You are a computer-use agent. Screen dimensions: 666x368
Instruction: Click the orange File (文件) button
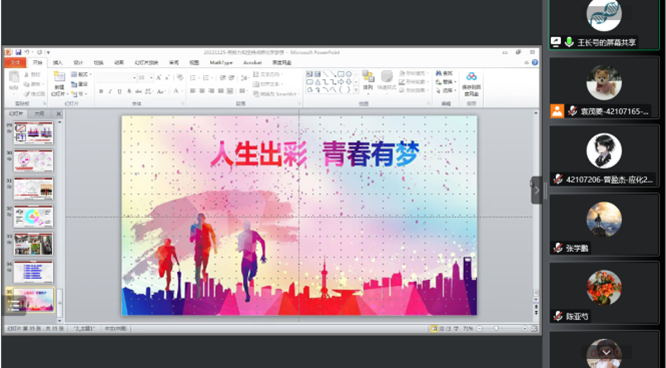pyautogui.click(x=15, y=63)
